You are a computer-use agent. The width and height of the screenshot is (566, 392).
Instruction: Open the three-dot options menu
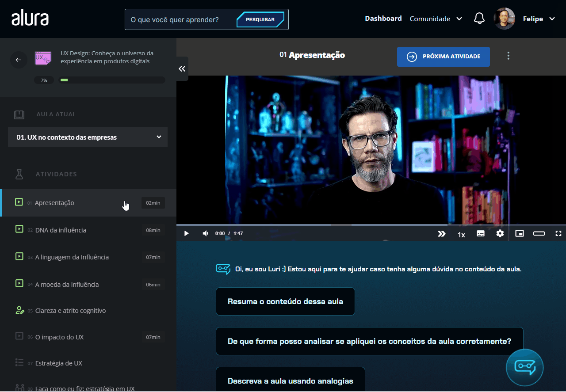click(509, 56)
